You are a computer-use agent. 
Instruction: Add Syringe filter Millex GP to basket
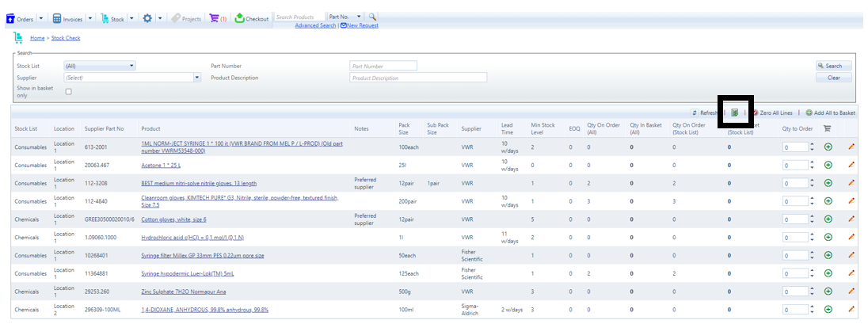pyautogui.click(x=828, y=255)
